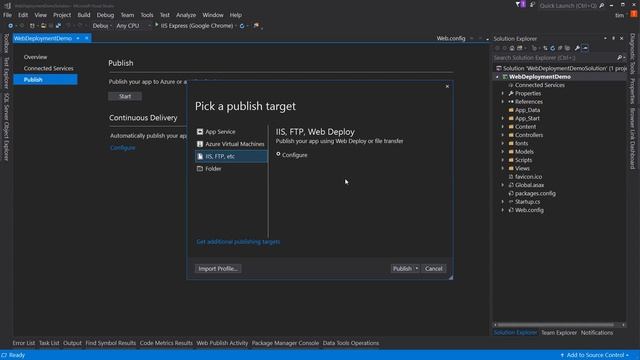Click Solution Explorer search magnifier icon
The height and width of the screenshot is (360, 640).
point(619,58)
